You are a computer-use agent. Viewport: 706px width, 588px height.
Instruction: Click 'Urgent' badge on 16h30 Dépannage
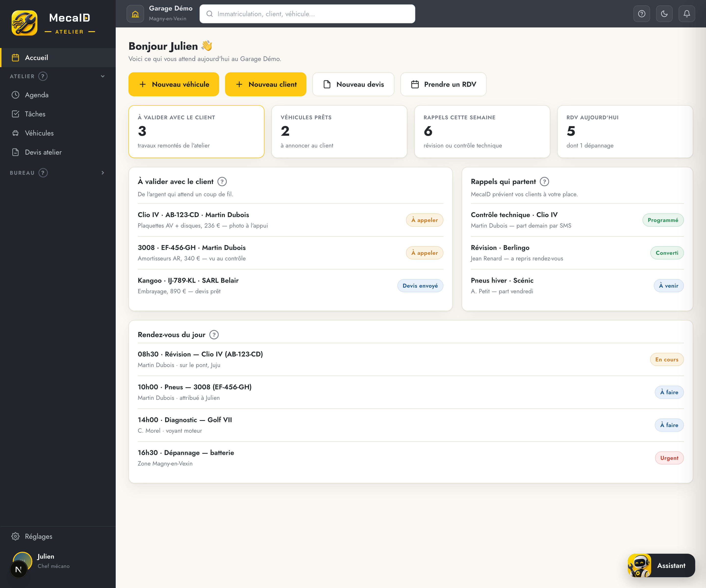click(669, 458)
